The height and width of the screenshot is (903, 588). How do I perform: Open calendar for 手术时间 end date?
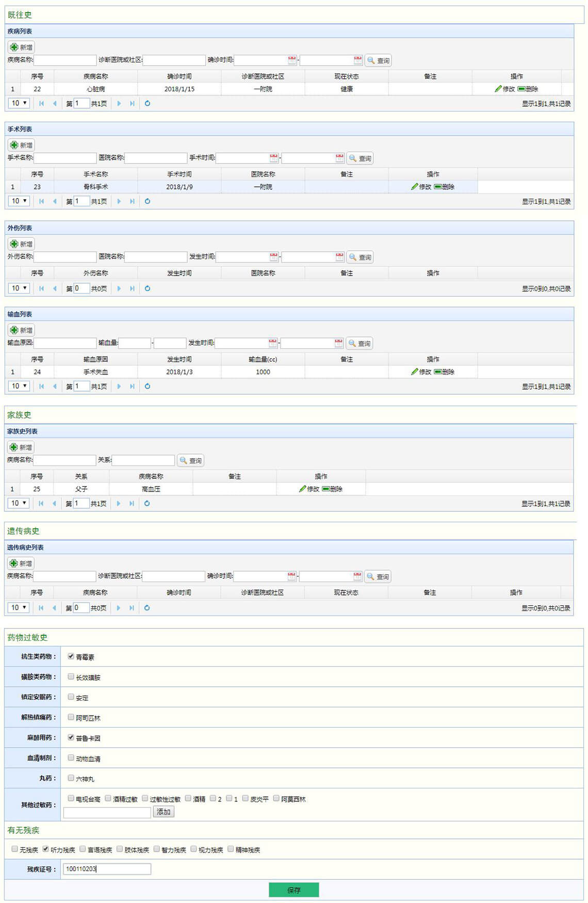339,158
